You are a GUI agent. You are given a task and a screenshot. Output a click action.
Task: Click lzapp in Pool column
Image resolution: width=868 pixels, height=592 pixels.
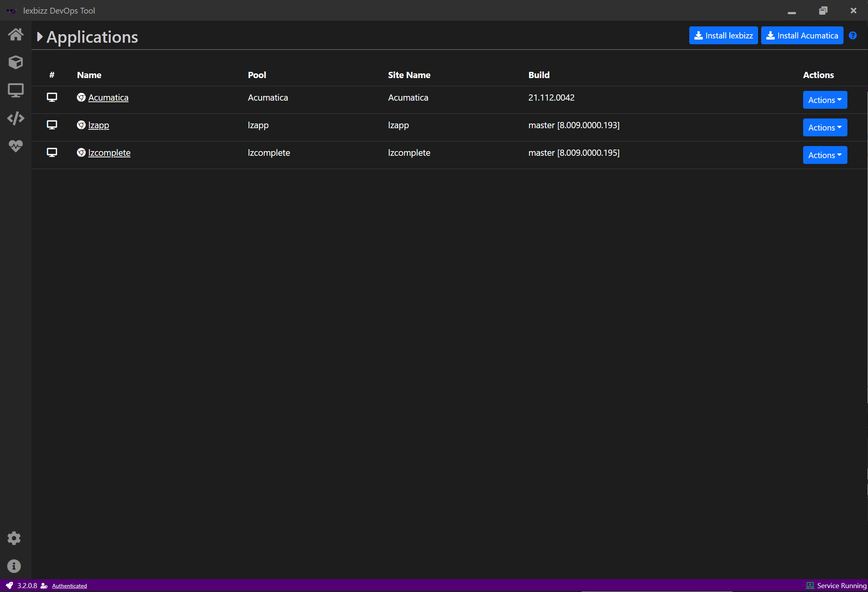point(258,125)
